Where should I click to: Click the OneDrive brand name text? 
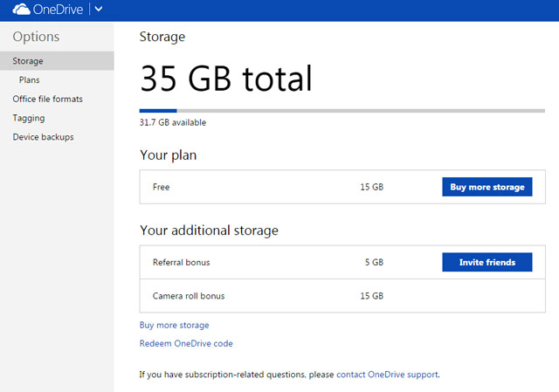pyautogui.click(x=59, y=10)
